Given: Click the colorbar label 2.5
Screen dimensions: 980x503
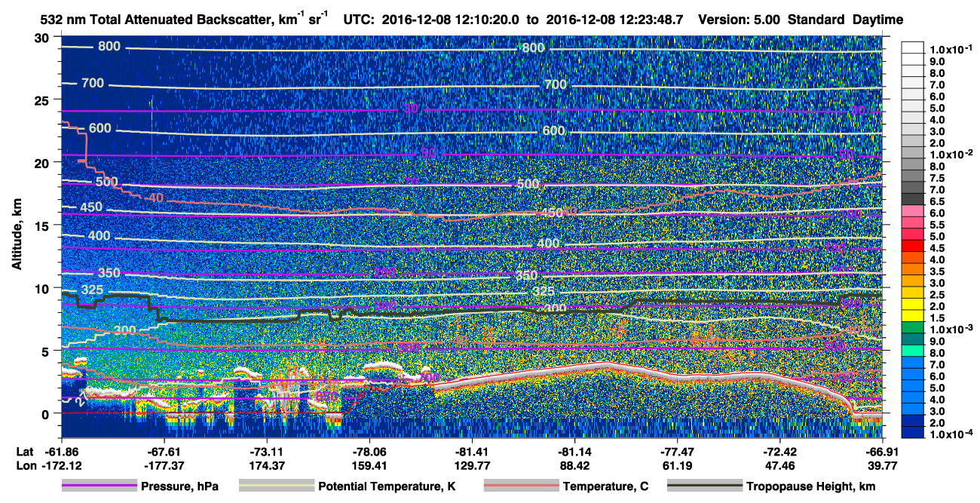Looking at the screenshot, I should pyautogui.click(x=937, y=293).
